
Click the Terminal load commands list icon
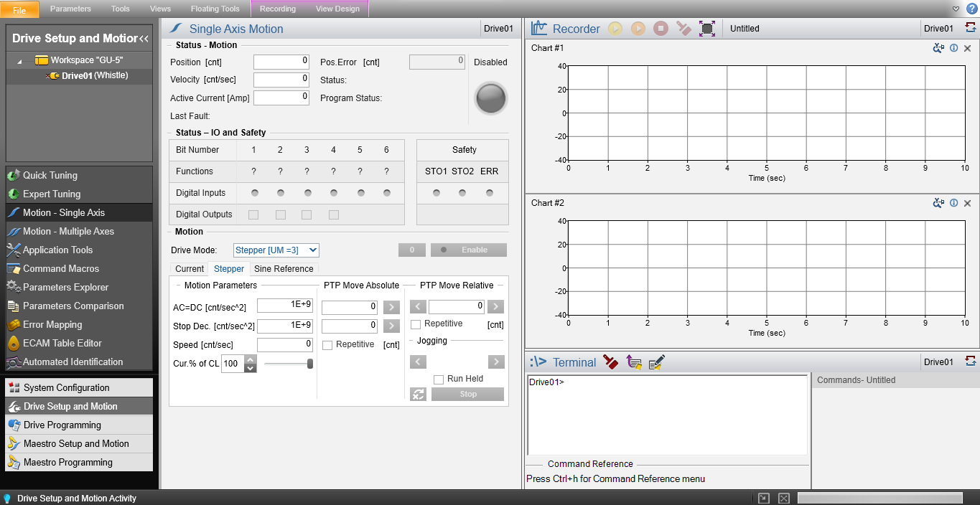point(634,362)
